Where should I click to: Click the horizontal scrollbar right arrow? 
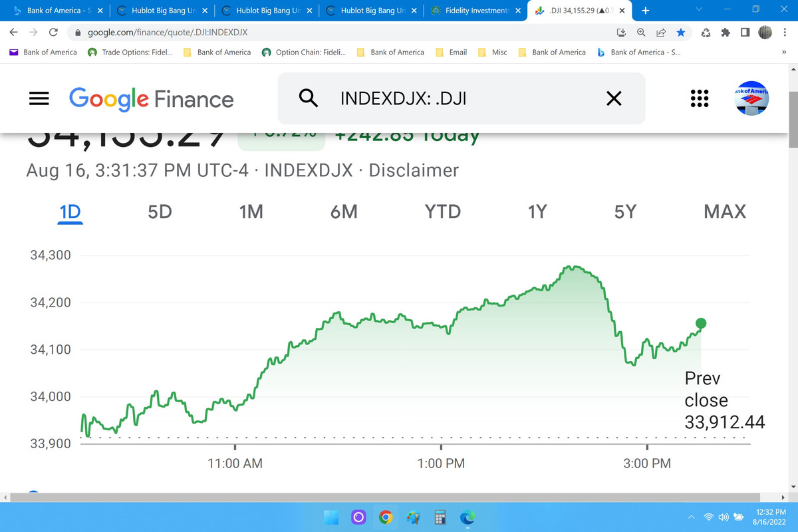(783, 497)
